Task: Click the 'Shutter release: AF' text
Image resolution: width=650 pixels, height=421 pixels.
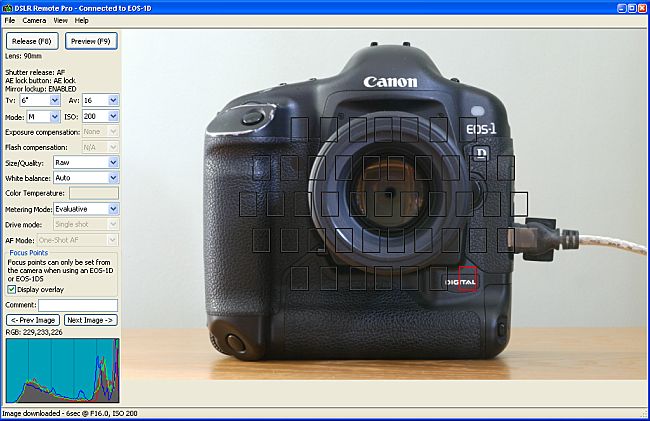Action: (x=35, y=73)
